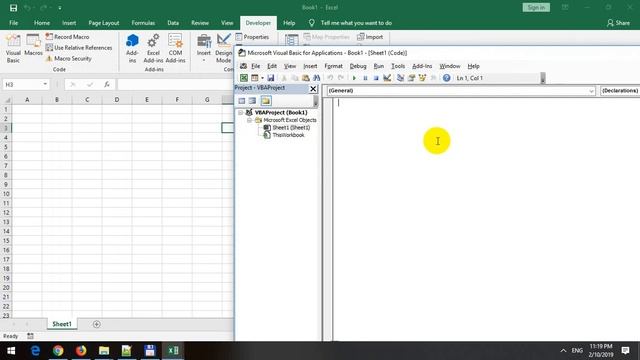Screen dimensions: 640x360
Task: Open Macro Security settings
Action: click(x=68, y=59)
